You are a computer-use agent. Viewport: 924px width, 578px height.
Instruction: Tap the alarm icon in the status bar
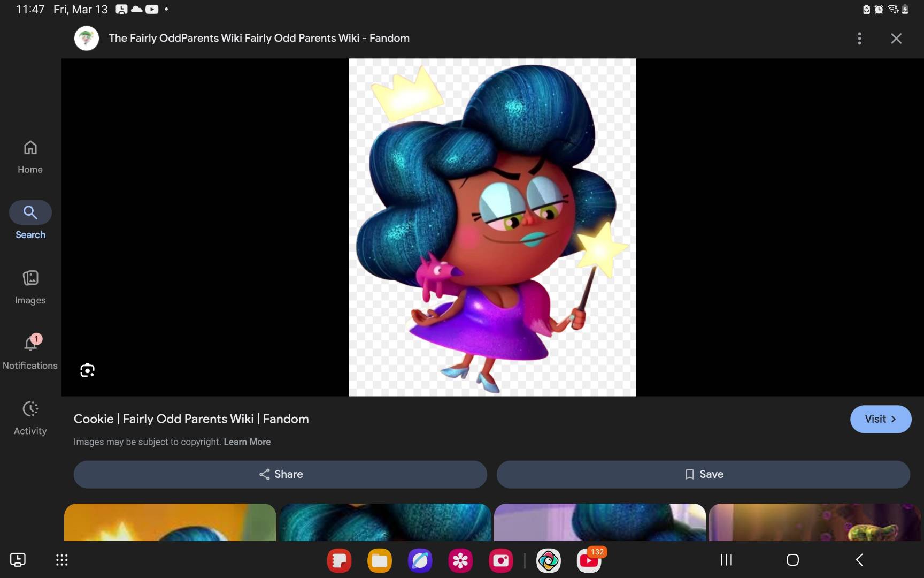[x=879, y=9]
